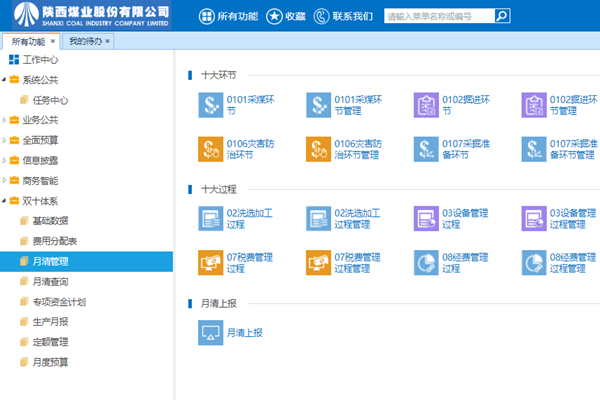Click the 08经费管理过程 pie chart icon
The height and width of the screenshot is (400, 600).
427,262
